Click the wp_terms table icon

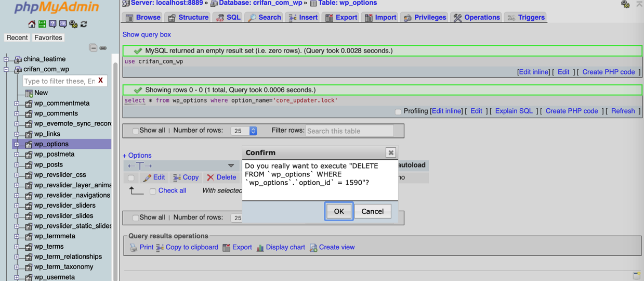coord(29,246)
